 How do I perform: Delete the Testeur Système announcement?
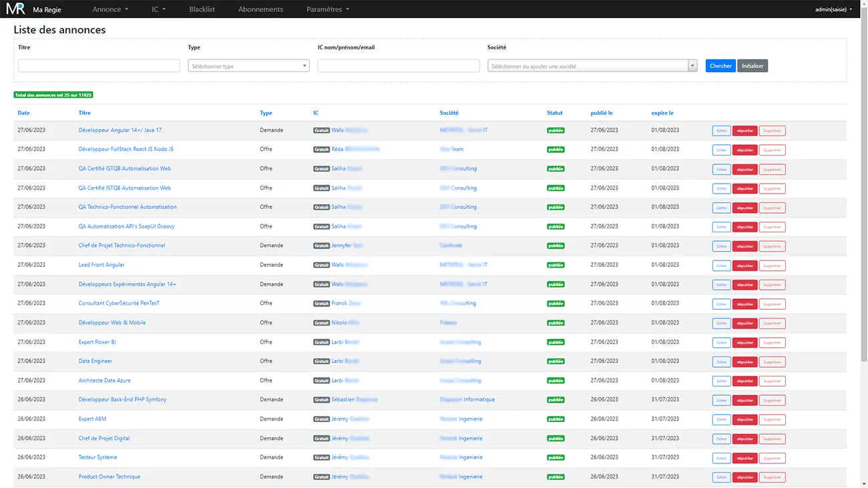click(x=772, y=458)
